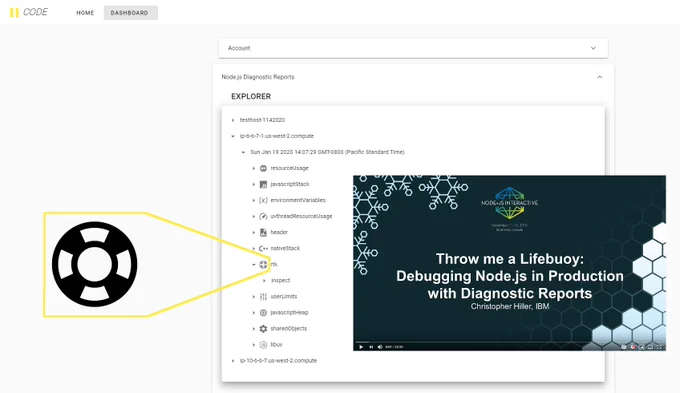
Task: Select the header label
Action: [x=279, y=232]
